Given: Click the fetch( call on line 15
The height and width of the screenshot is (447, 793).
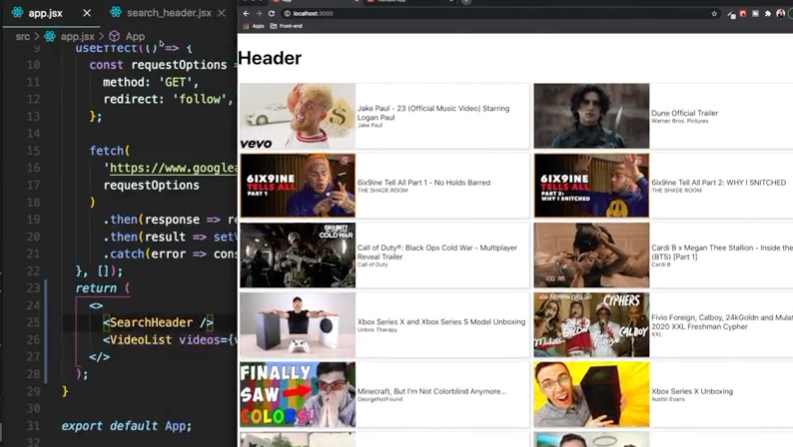Looking at the screenshot, I should [110, 151].
